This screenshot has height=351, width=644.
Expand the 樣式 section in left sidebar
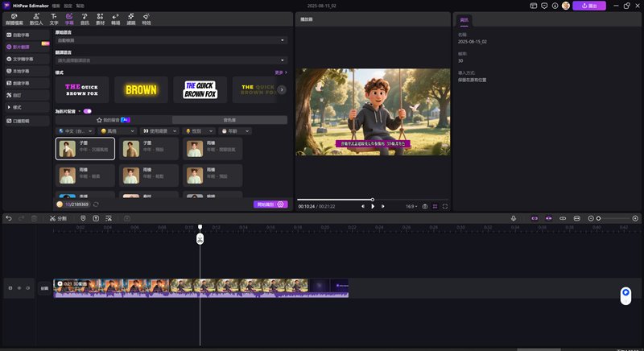(x=27, y=107)
